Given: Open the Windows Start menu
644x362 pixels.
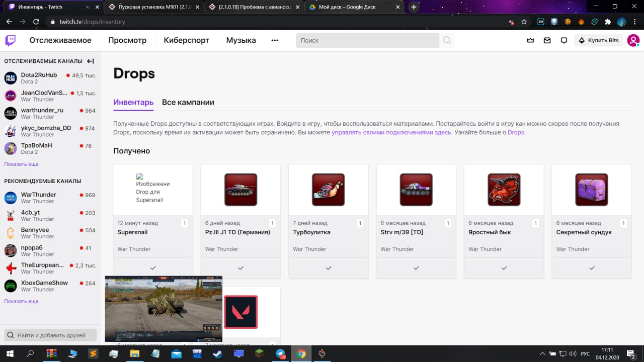Looking at the screenshot, I should [x=10, y=353].
